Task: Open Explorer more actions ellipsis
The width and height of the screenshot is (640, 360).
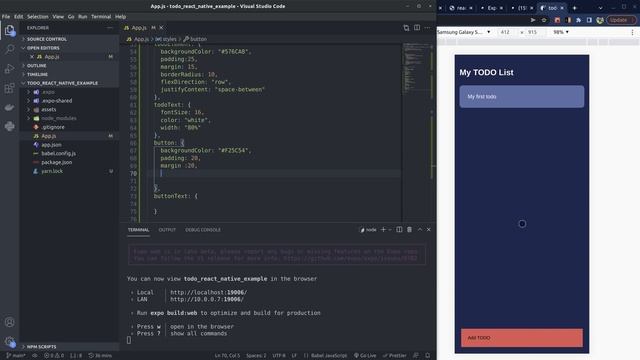Action: [x=110, y=28]
